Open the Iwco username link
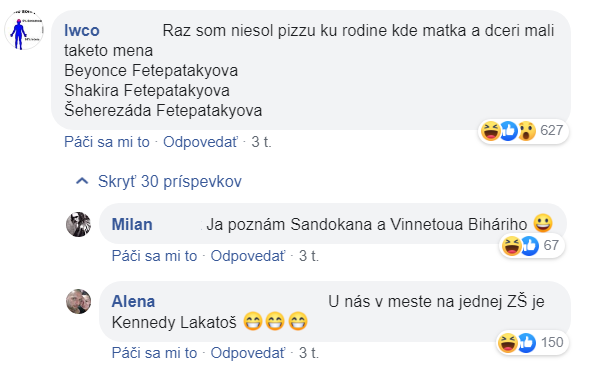Image resolution: width=594 pixels, height=370 pixels. pos(82,30)
